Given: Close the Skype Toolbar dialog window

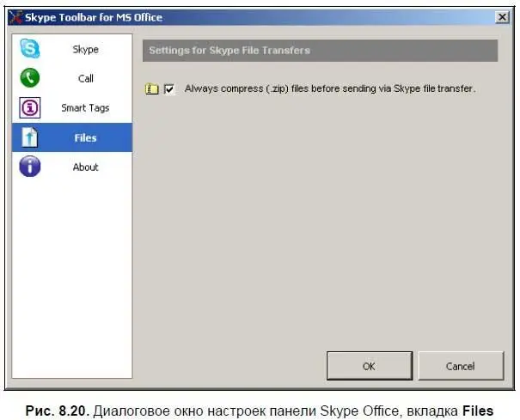Looking at the screenshot, I should (x=502, y=17).
